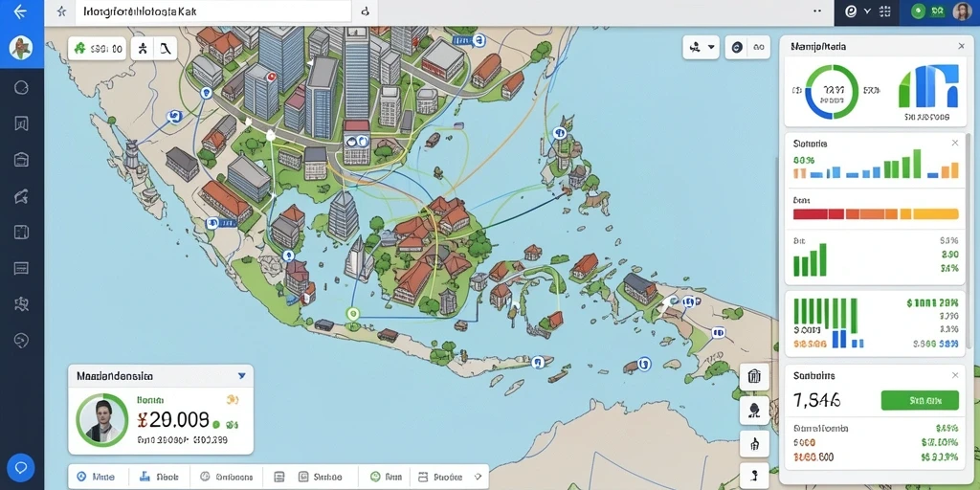The height and width of the screenshot is (490, 980).
Task: Click the star bookmark icon beside the search field
Action: 61,11
